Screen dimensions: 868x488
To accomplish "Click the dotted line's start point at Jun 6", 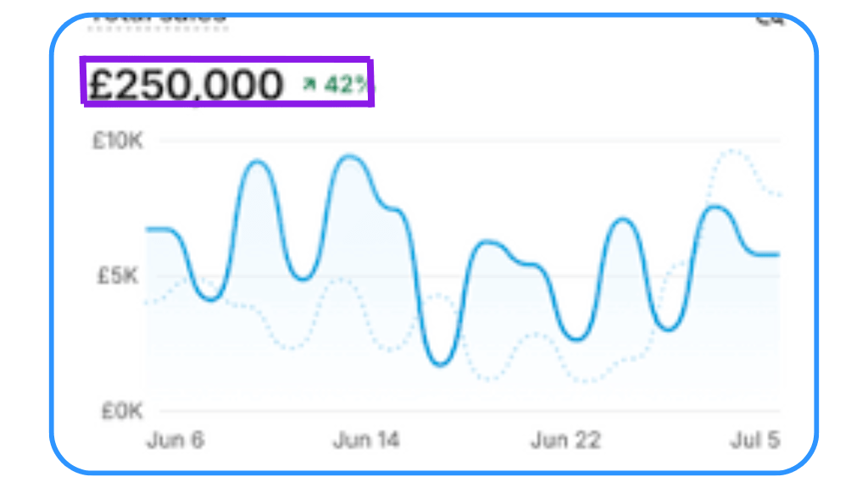I will pos(148,302).
